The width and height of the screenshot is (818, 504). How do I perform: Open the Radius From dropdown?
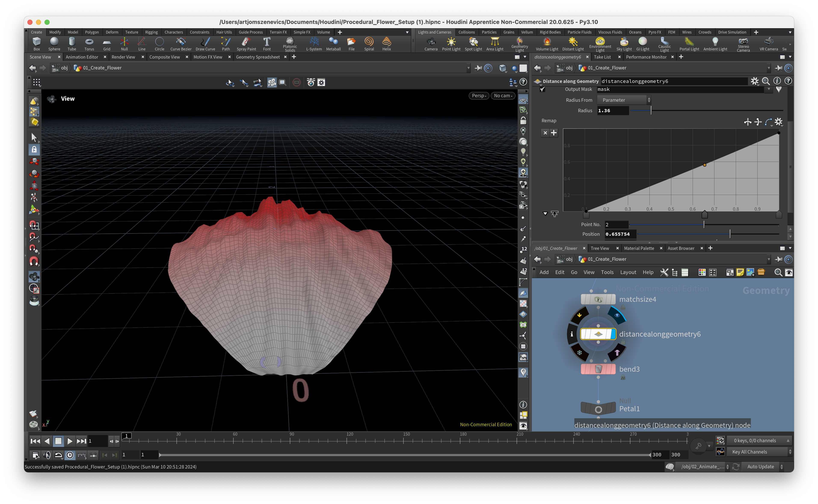coord(624,100)
